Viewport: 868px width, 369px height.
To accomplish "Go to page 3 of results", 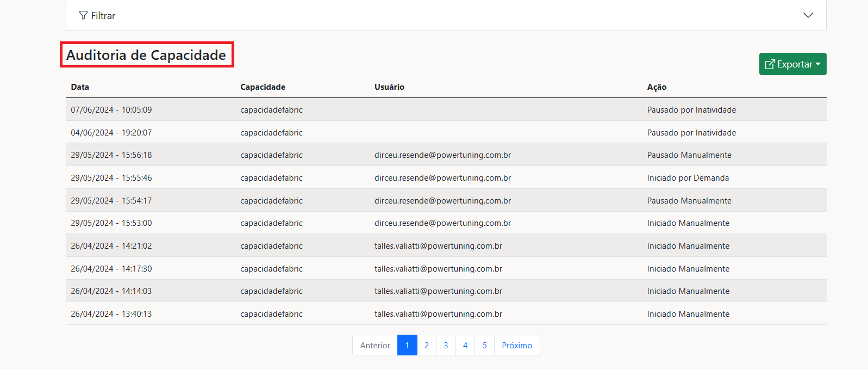I will point(446,345).
